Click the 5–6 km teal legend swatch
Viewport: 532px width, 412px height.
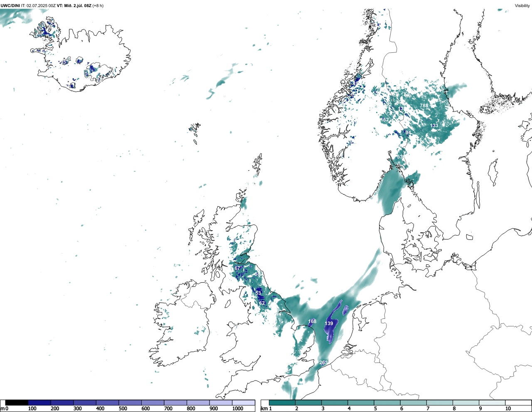(x=387, y=402)
